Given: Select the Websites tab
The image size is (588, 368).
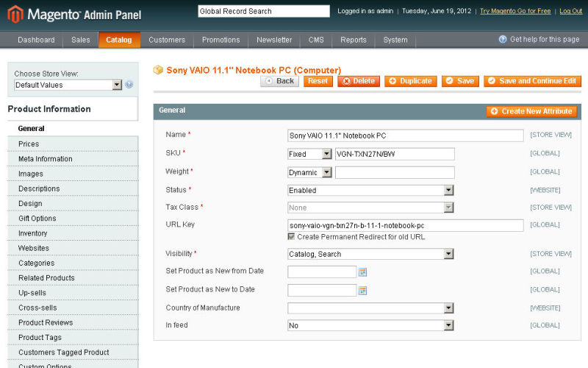Looking at the screenshot, I should 73,248.
